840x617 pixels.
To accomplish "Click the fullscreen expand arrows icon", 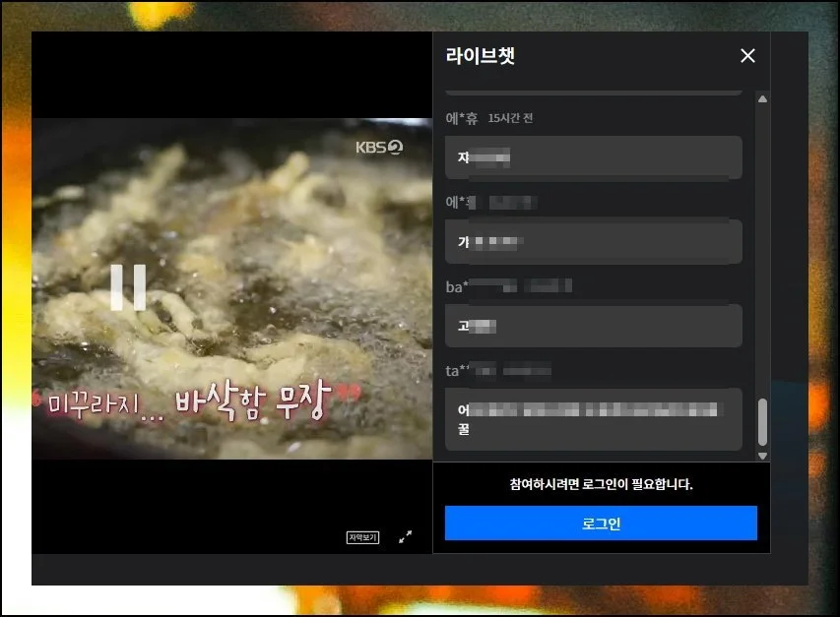I will [405, 537].
